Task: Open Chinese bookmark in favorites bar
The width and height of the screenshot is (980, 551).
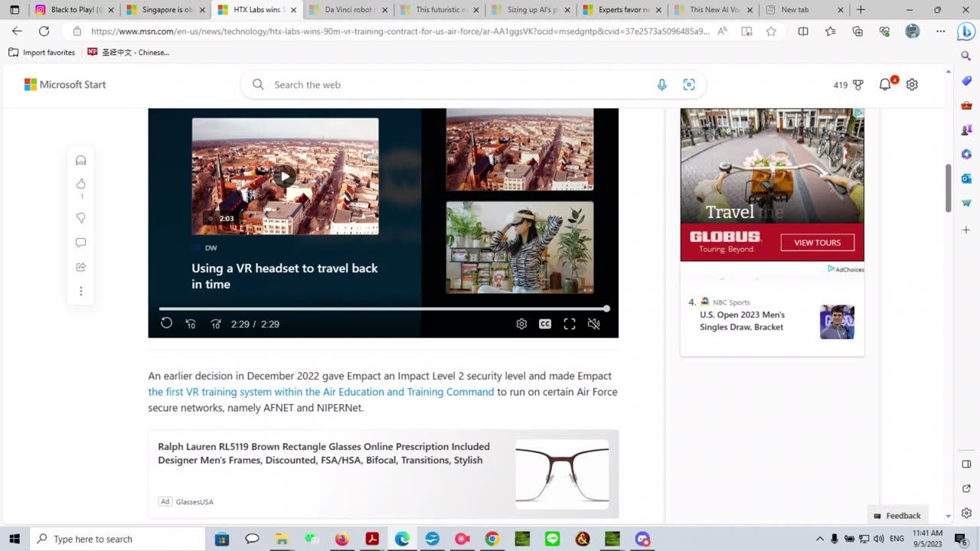Action: pyautogui.click(x=129, y=52)
